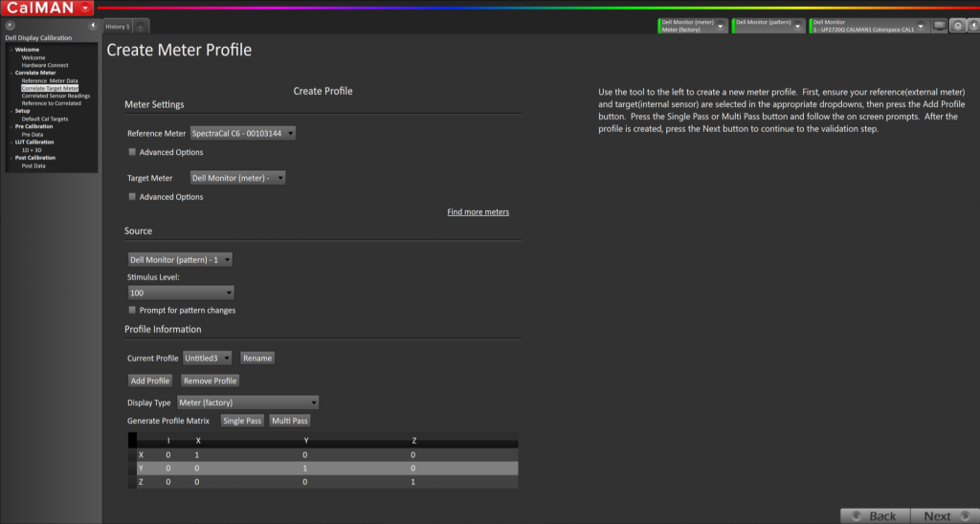Open the Reference Meter dropdown
Image resolution: width=980 pixels, height=524 pixels.
tap(243, 134)
